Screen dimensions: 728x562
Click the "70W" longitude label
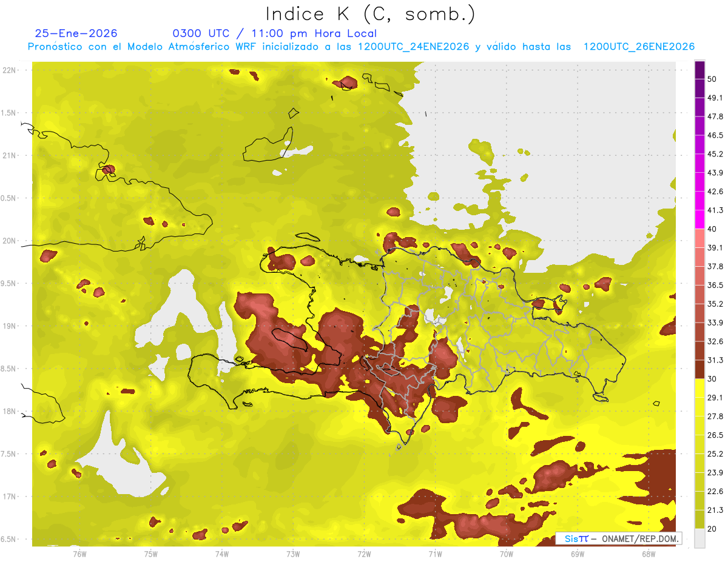pyautogui.click(x=506, y=554)
